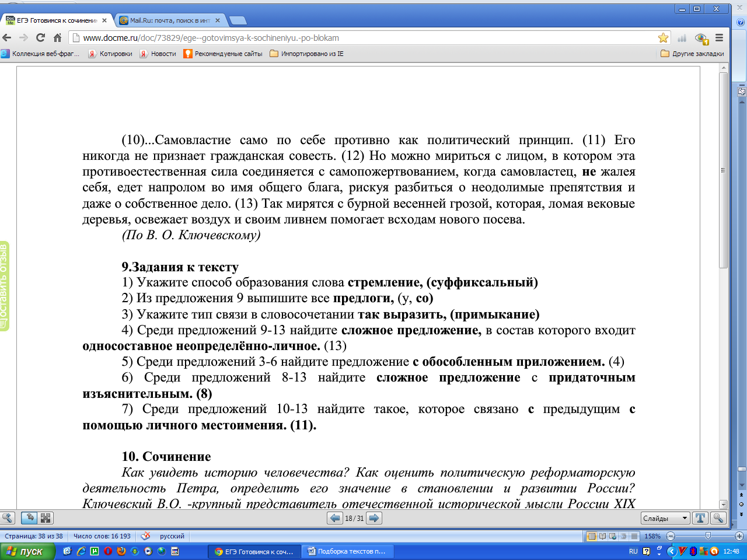
Task: Open a new browser tab
Action: pos(238,20)
